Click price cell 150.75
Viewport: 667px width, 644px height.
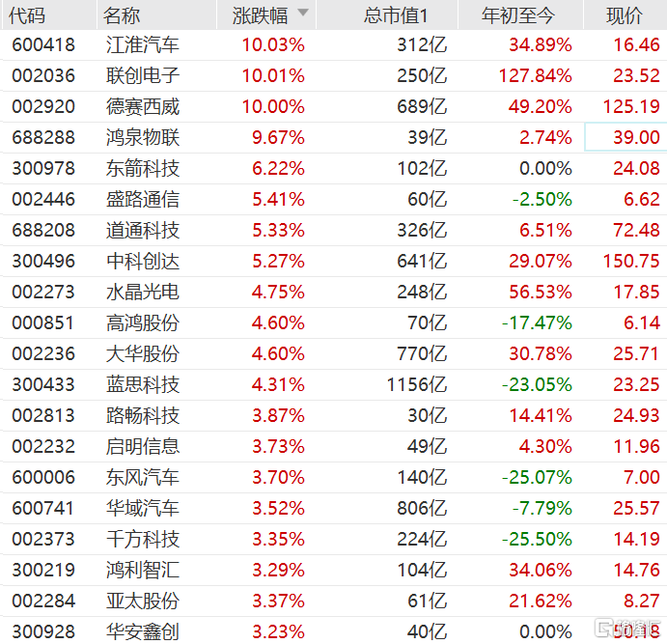[x=631, y=262]
